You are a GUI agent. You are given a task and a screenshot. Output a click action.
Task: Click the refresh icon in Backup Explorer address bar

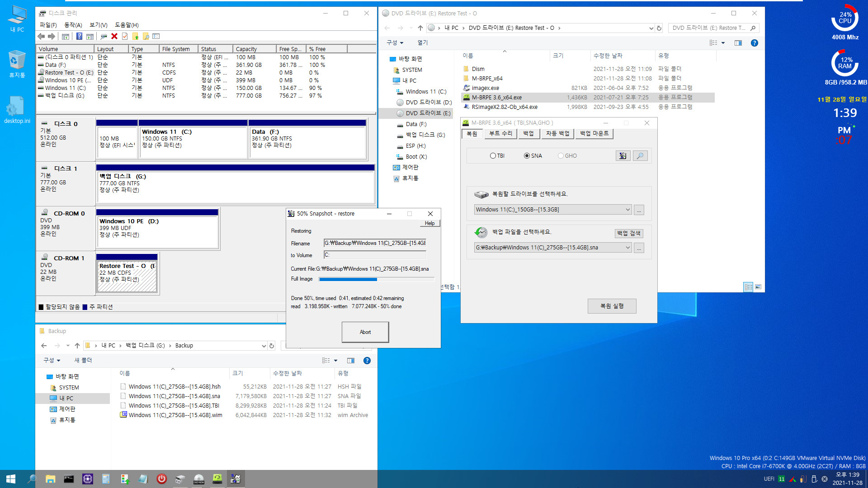click(272, 346)
